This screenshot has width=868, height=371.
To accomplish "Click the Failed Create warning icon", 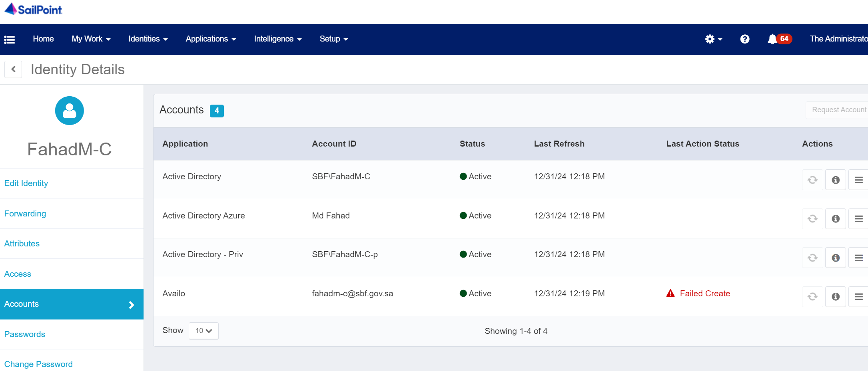I will point(670,294).
